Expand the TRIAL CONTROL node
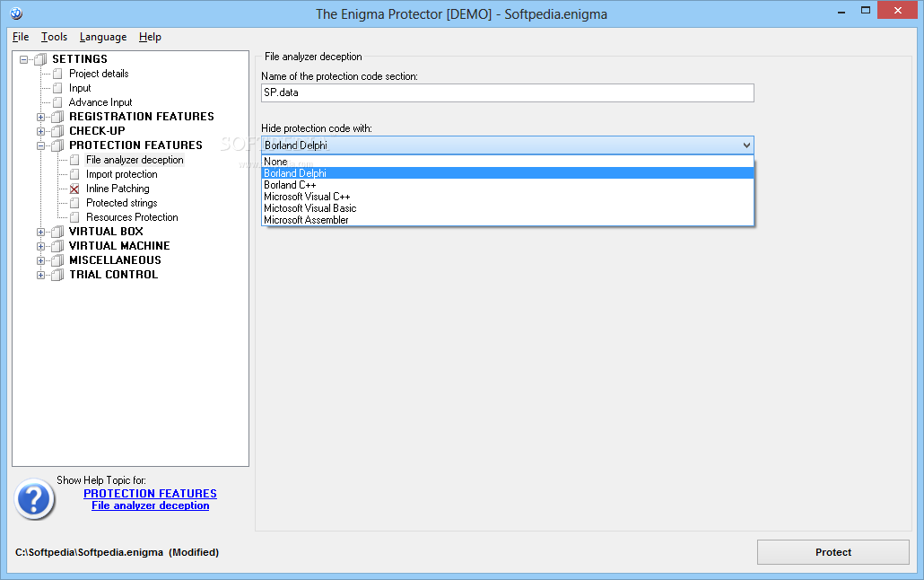The width and height of the screenshot is (924, 580). click(x=40, y=275)
